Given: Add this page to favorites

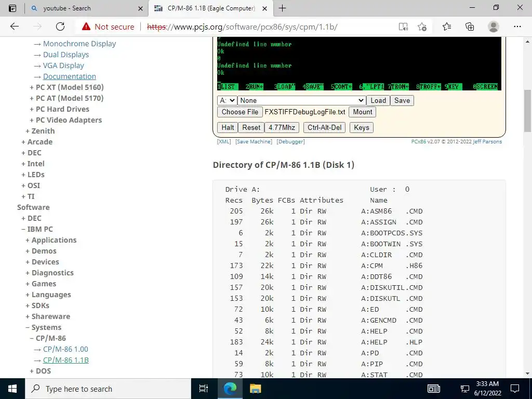Looking at the screenshot, I should point(422,27).
